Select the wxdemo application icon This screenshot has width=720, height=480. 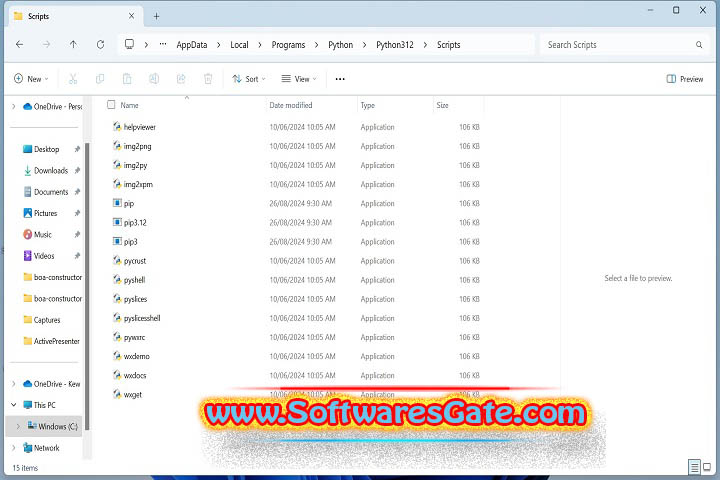tap(117, 356)
